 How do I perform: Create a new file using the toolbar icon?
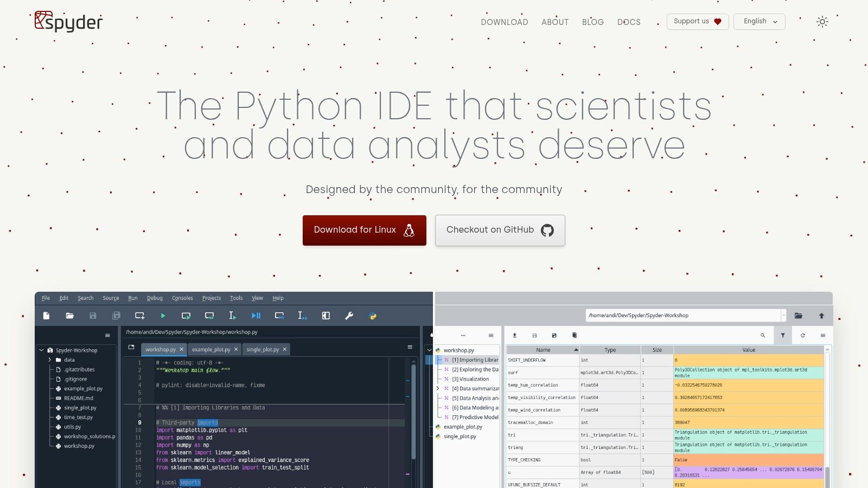point(46,316)
